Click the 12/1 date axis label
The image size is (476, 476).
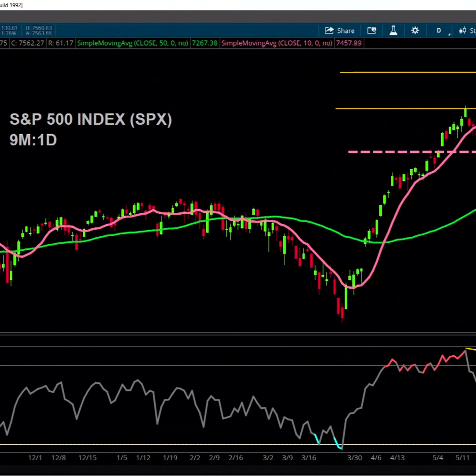[x=35, y=458]
